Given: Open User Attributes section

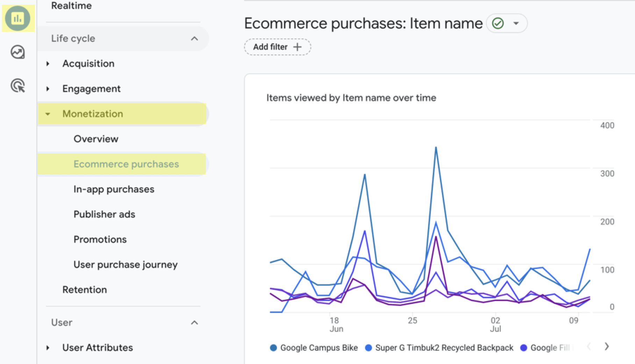Looking at the screenshot, I should [98, 348].
